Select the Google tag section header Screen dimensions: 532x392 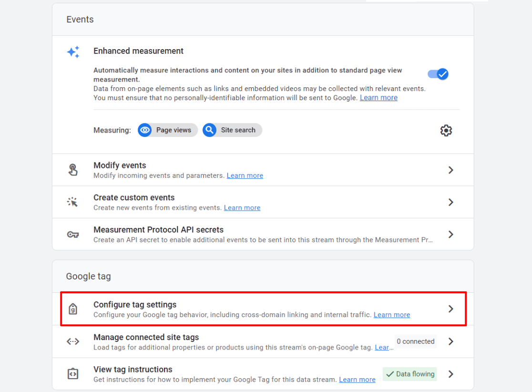pos(88,276)
